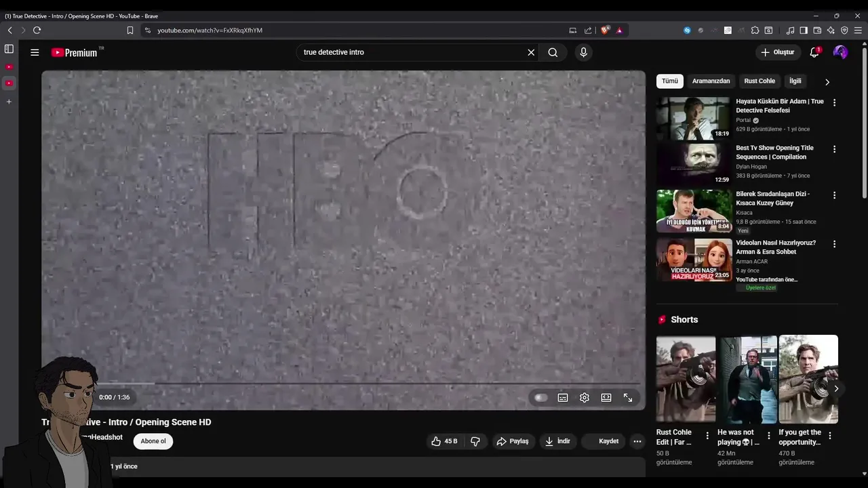Open Best Tv Show Opening Title Sequences
Screen dimensions: 868x488
774,152
